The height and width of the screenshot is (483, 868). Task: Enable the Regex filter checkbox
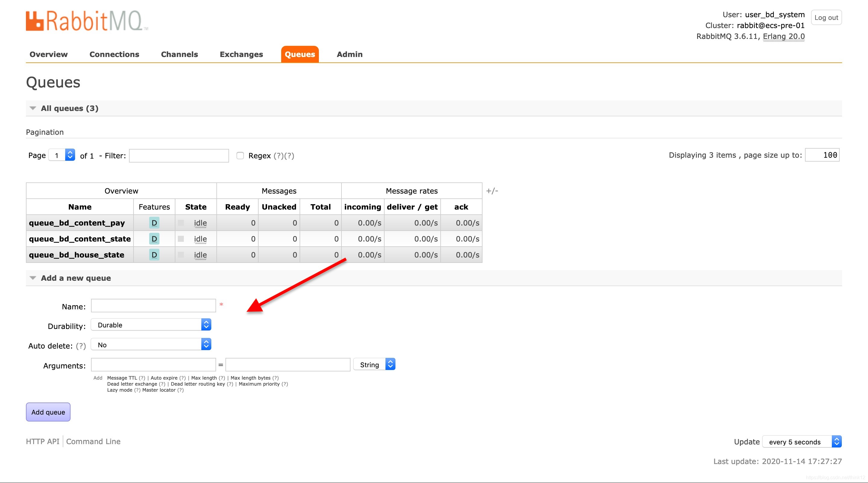tap(240, 155)
